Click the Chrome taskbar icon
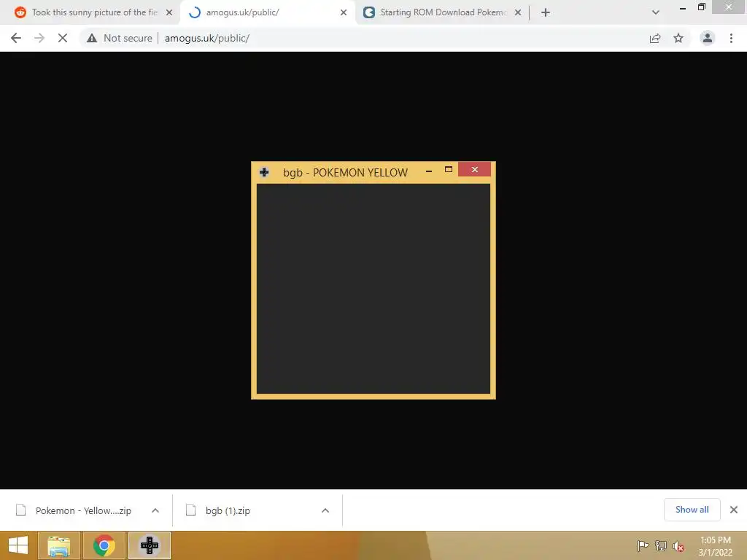Screen dimensions: 747x560 click(104, 545)
